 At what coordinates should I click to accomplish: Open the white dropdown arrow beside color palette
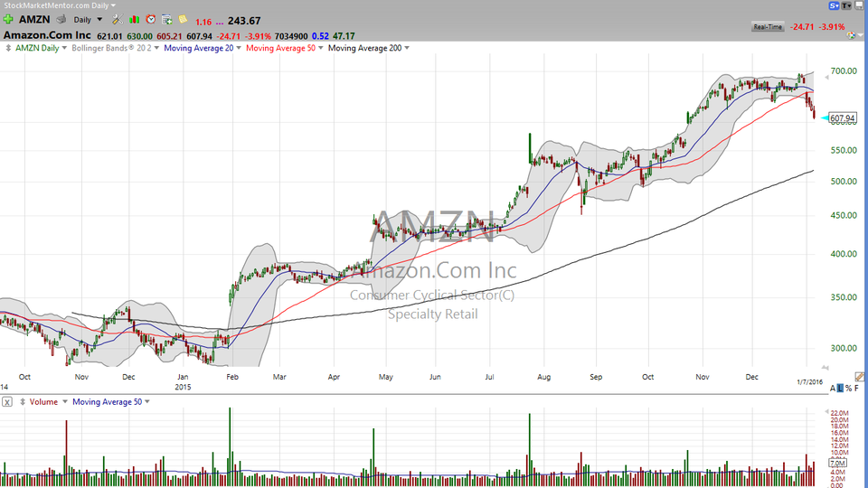coord(860,36)
